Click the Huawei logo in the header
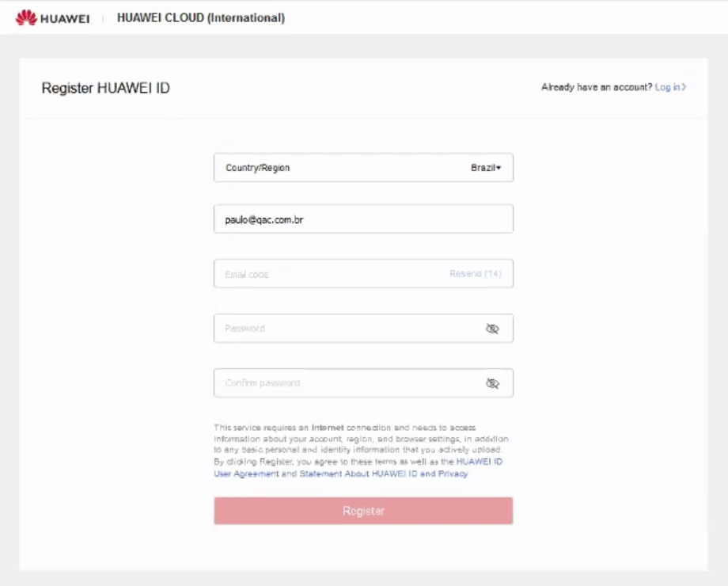 [x=49, y=17]
